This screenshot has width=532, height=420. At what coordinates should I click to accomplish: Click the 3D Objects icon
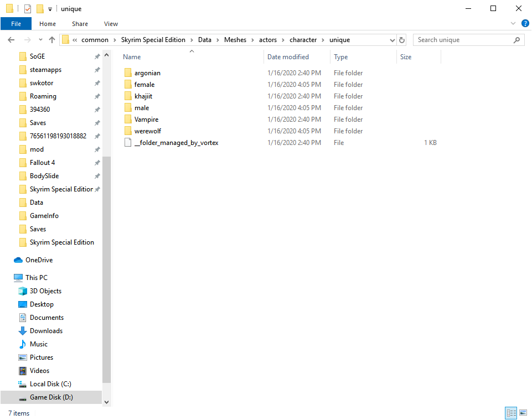[22, 291]
